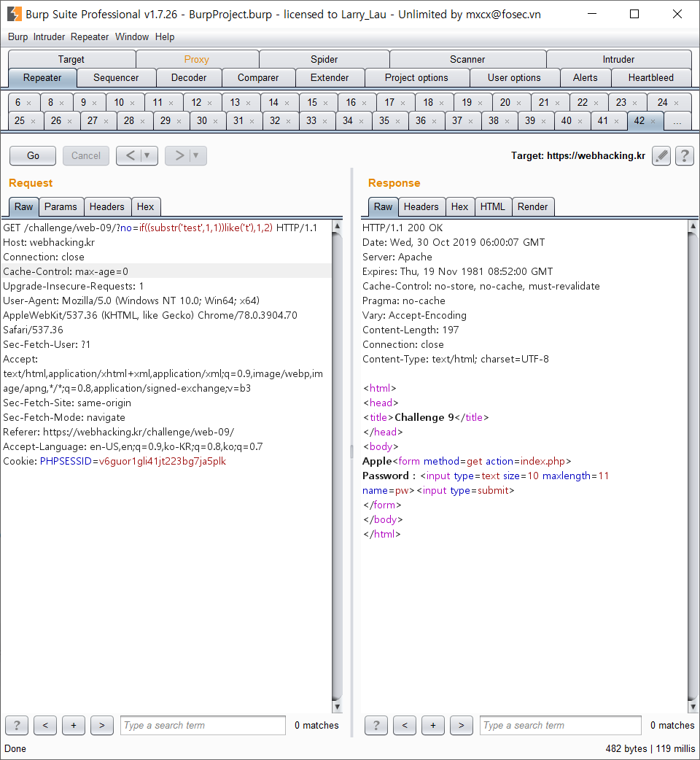
Task: Open the '...' new repeater tab
Action: (677, 121)
